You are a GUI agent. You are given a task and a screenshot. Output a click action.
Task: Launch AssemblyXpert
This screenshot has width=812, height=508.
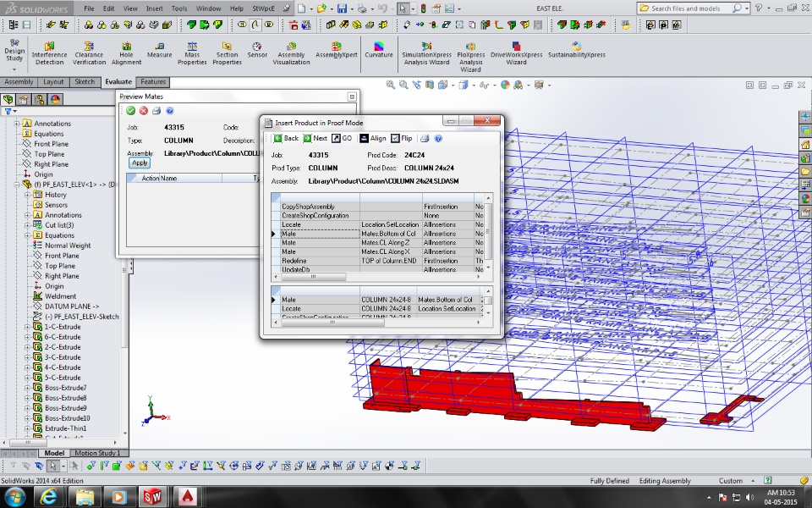tap(337, 50)
